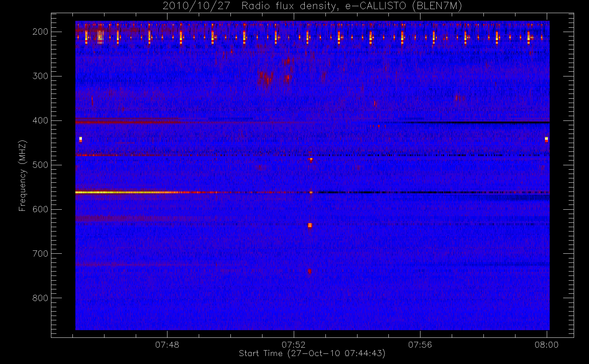Click the 07:48 time tick label

click(167, 345)
